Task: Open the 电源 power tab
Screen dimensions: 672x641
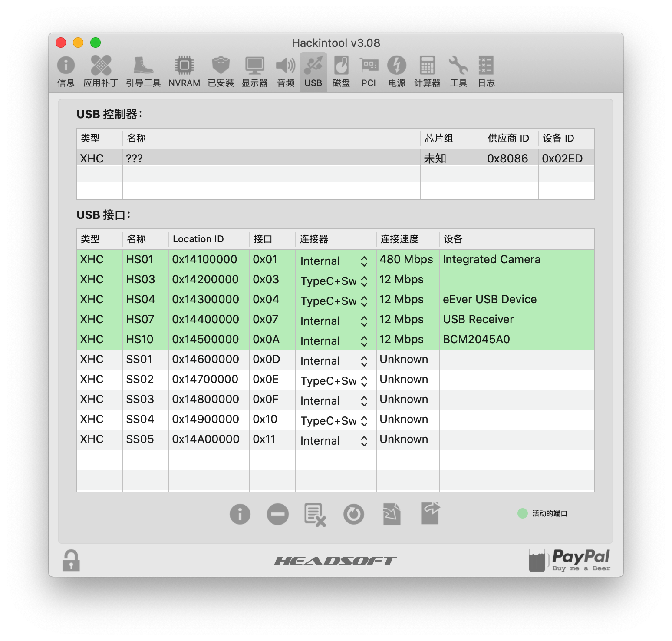Action: 397,72
